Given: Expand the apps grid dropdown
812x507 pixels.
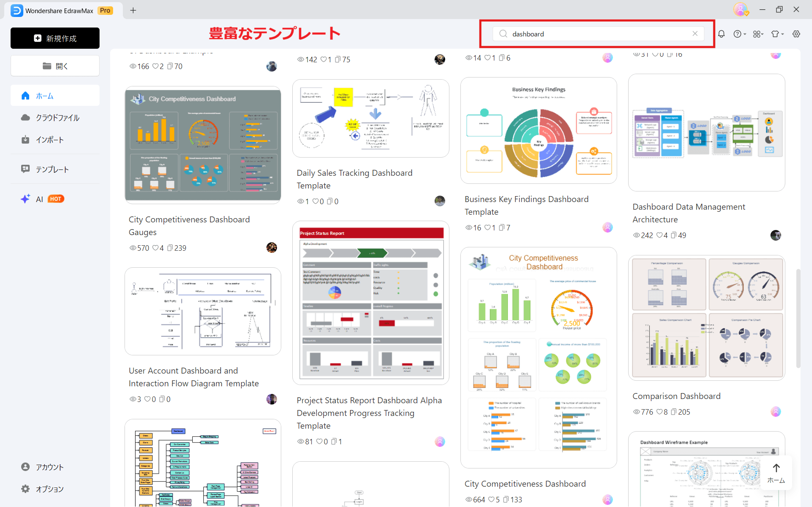Looking at the screenshot, I should [x=758, y=34].
